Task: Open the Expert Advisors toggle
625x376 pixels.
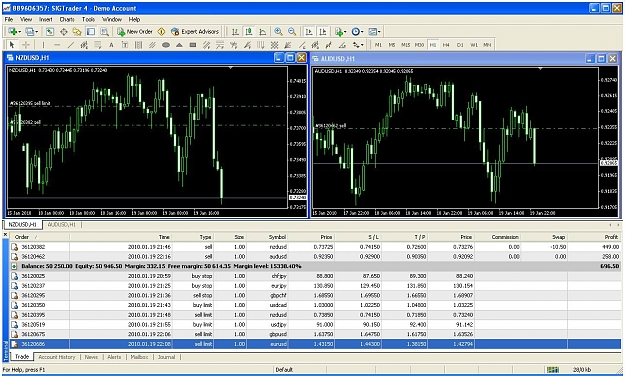Action: [195, 31]
